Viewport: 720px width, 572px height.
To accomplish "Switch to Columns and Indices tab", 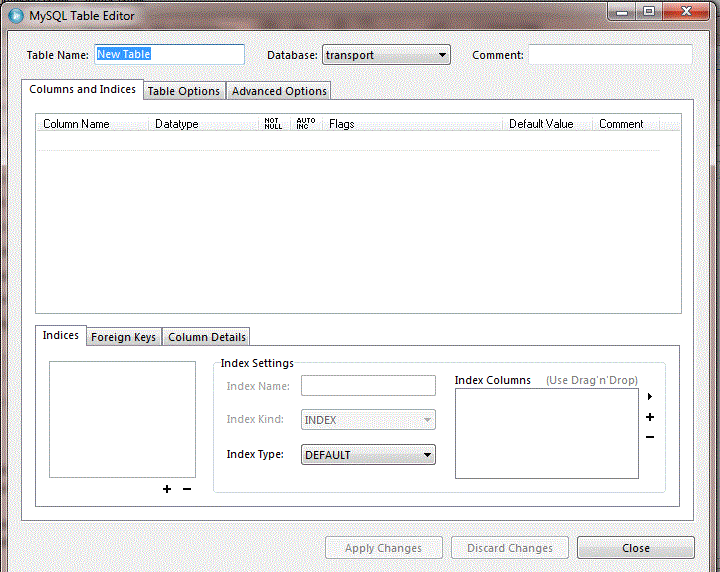I will tap(83, 89).
